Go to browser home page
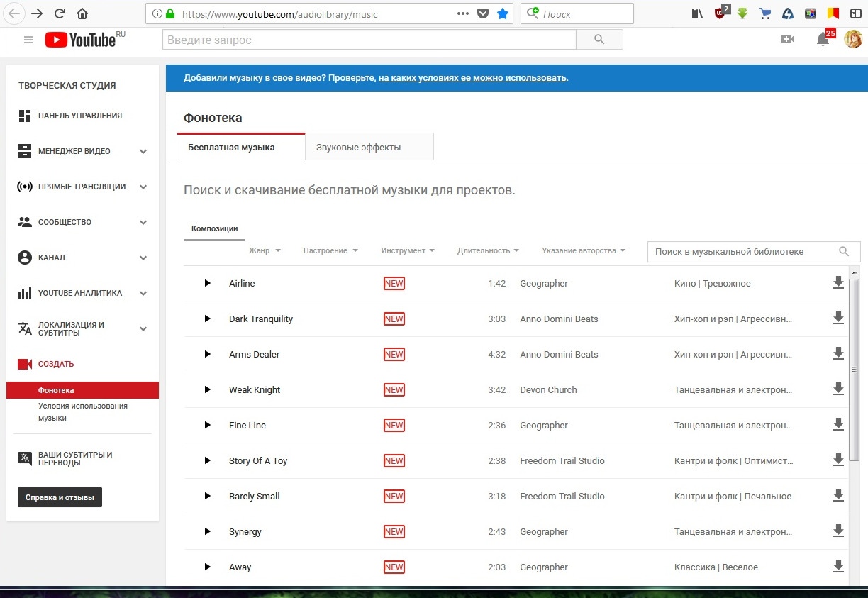Screen dimensions: 868x598 pyautogui.click(x=82, y=13)
